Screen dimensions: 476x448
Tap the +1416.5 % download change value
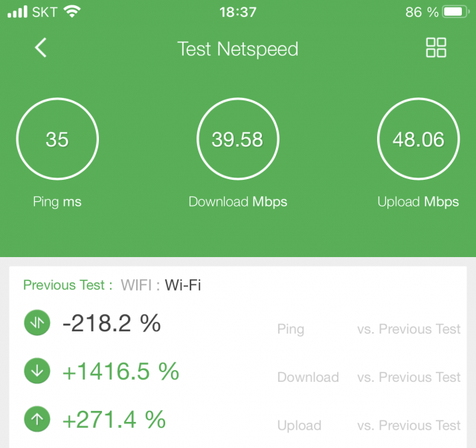120,371
